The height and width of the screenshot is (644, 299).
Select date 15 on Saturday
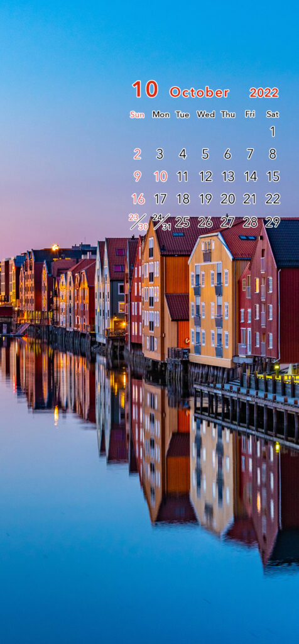(x=273, y=177)
